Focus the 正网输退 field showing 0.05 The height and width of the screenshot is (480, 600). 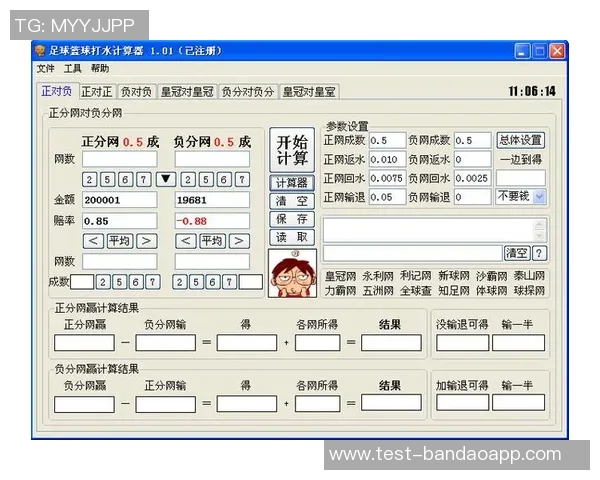(387, 197)
